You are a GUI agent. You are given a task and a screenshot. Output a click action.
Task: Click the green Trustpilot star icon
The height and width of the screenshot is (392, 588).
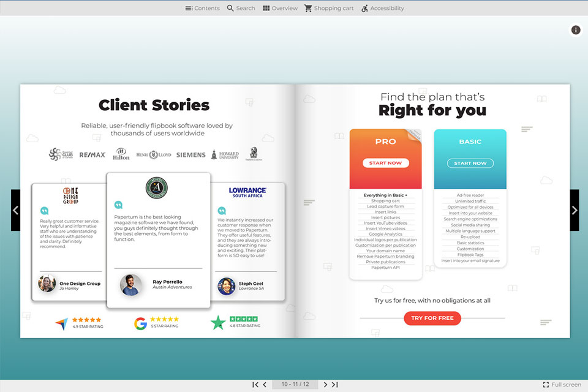point(218,323)
